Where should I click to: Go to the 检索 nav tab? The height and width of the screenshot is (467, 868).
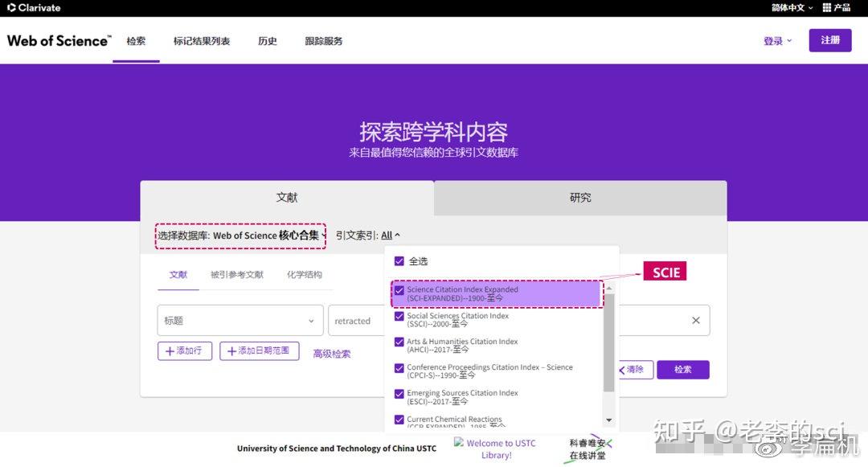coord(136,41)
